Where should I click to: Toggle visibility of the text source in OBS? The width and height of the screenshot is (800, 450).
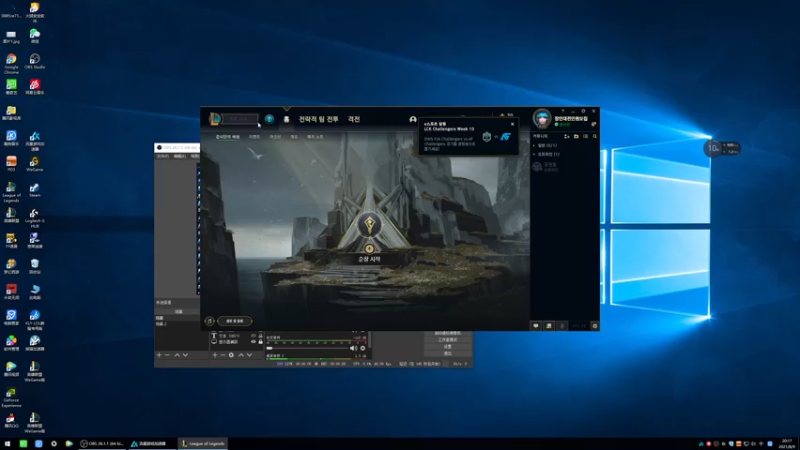253,336
